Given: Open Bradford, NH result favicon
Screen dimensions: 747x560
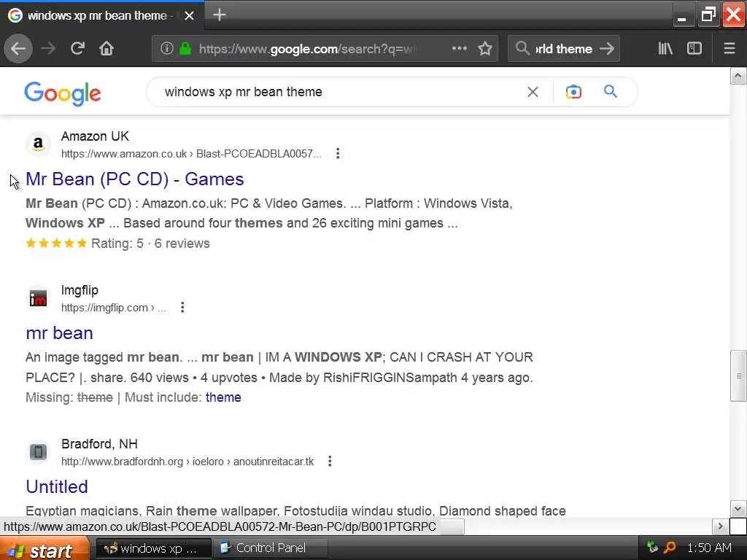Looking at the screenshot, I should click(x=38, y=451).
